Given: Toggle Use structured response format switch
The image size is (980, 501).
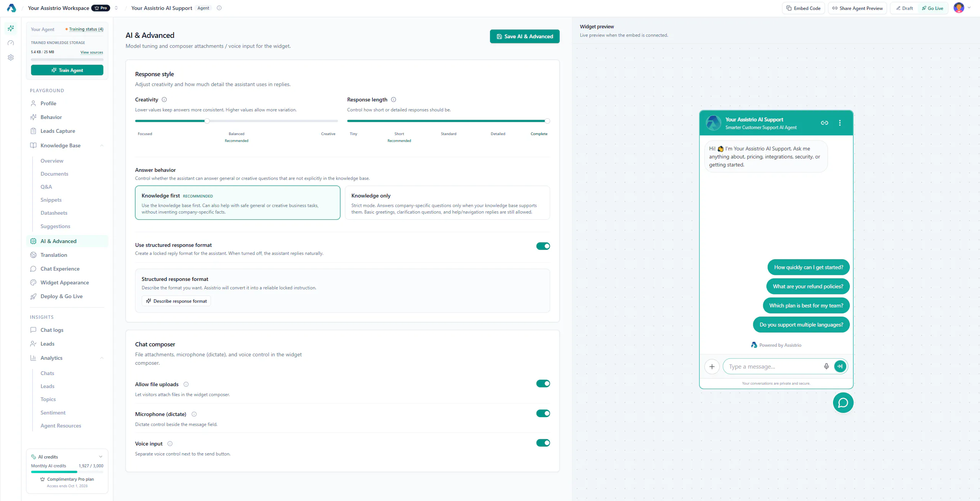Looking at the screenshot, I should tap(543, 246).
